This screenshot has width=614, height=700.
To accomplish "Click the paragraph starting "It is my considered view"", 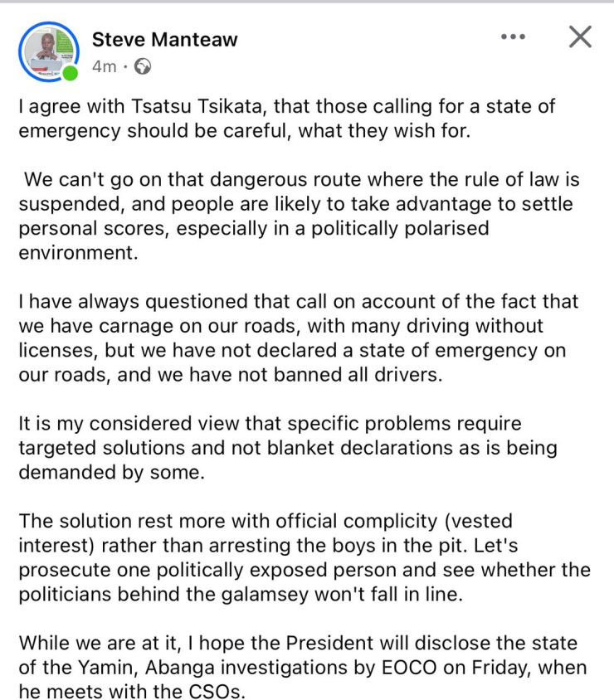I will [x=286, y=448].
